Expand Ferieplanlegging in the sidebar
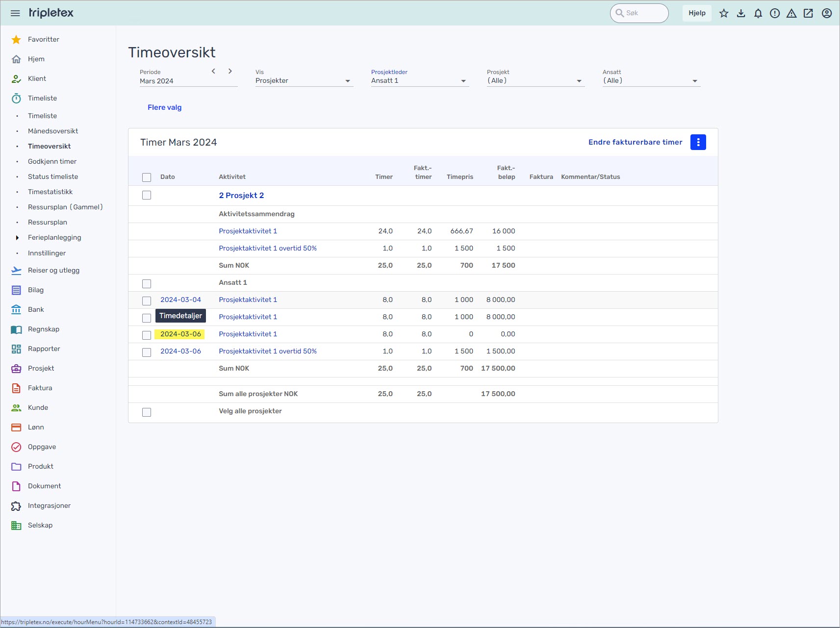 [17, 238]
